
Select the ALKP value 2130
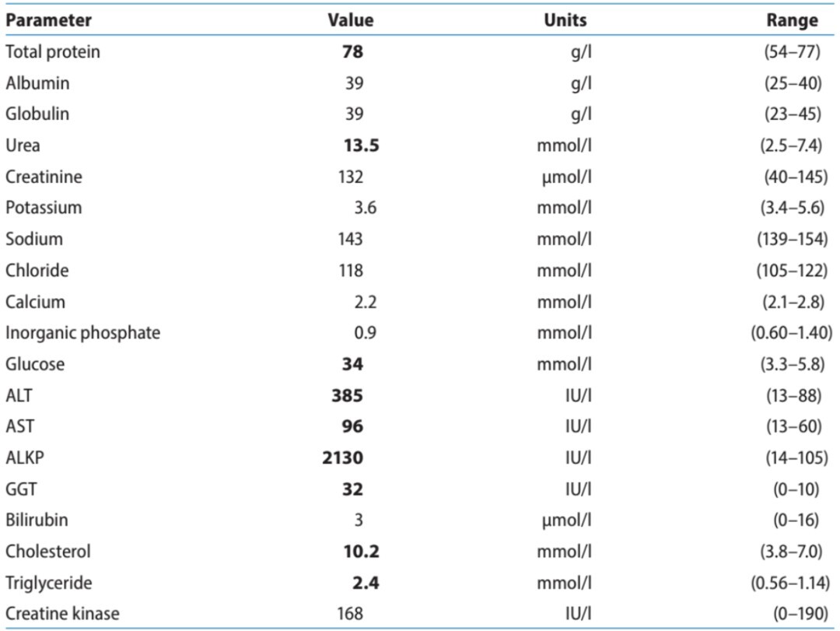pos(342,457)
